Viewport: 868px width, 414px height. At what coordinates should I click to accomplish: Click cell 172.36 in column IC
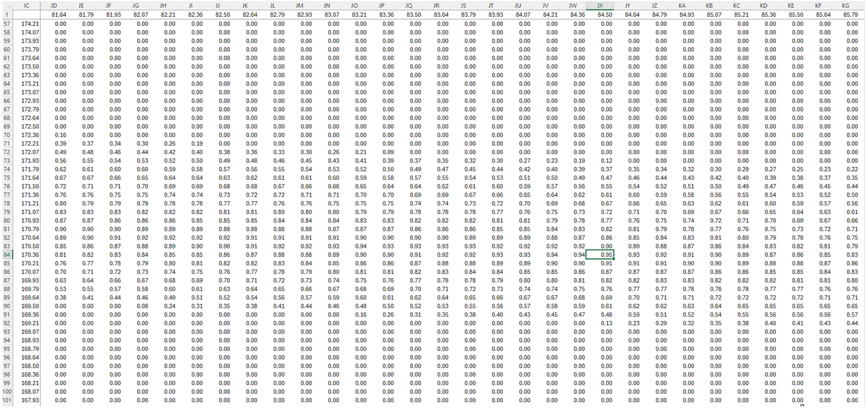26,134
